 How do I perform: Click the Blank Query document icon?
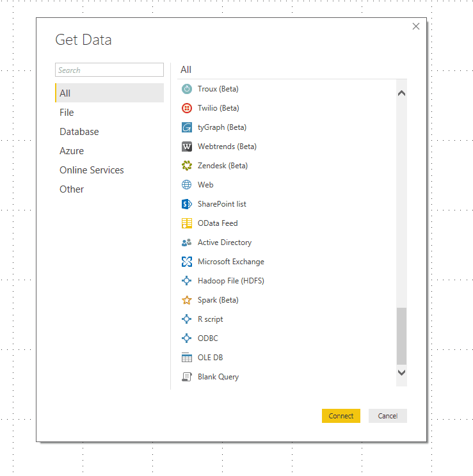click(x=186, y=377)
